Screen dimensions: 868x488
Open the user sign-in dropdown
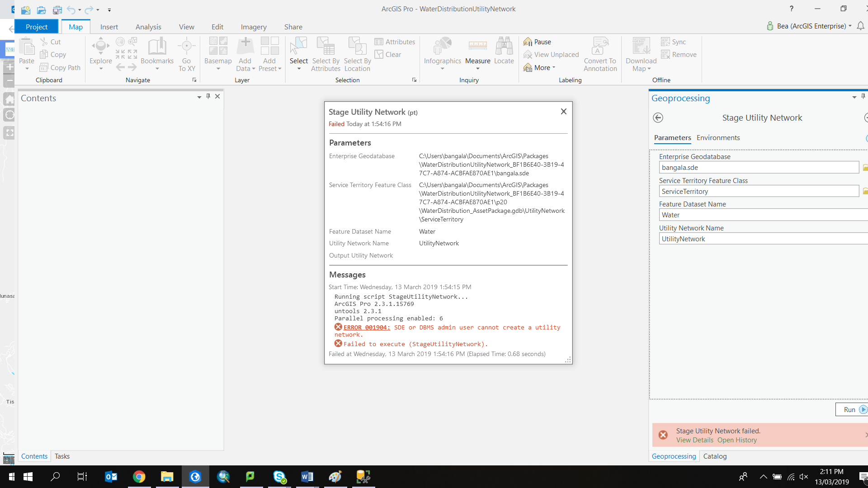[850, 26]
